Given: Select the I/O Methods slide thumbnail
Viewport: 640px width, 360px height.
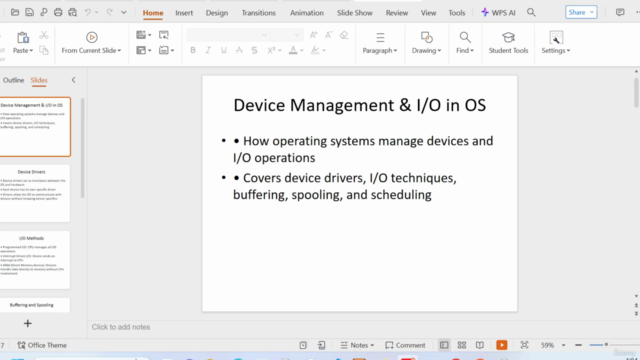Looking at the screenshot, I should click(35, 260).
